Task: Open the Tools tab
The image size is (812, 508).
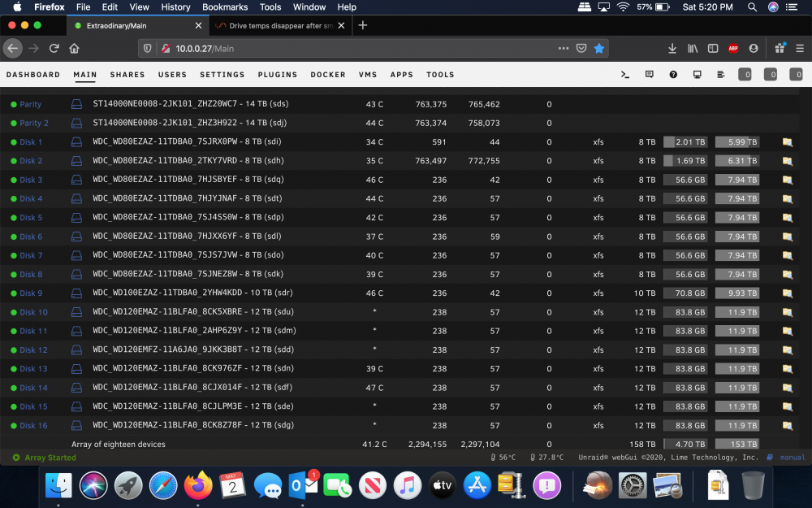Action: tap(440, 75)
